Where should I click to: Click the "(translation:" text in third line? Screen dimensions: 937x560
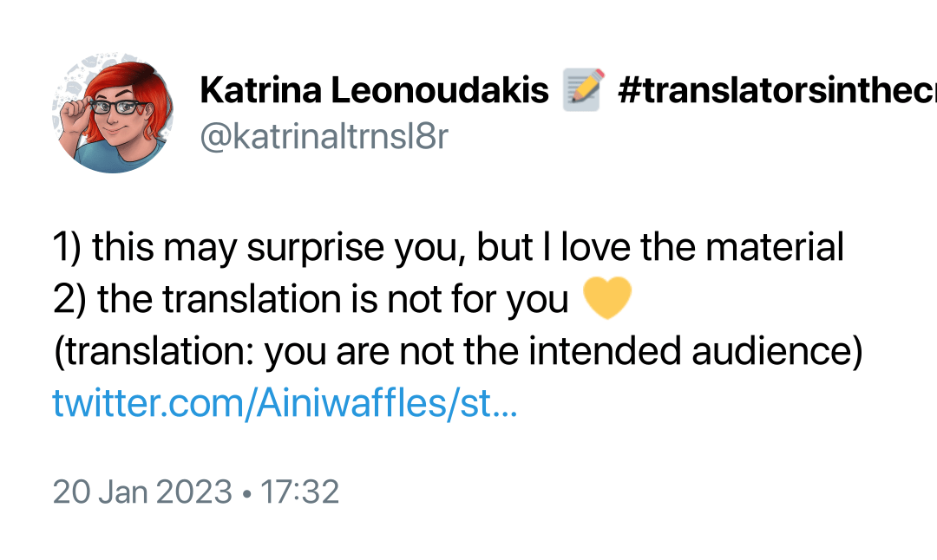pos(154,351)
